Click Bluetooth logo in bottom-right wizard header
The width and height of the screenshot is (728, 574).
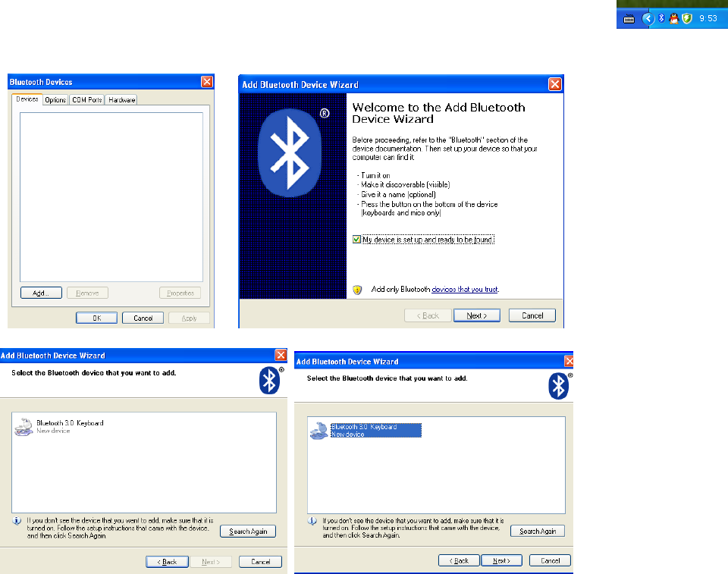click(x=559, y=385)
